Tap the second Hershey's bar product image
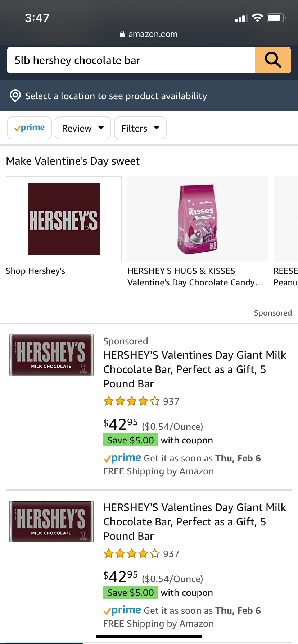The height and width of the screenshot is (644, 298). click(51, 521)
